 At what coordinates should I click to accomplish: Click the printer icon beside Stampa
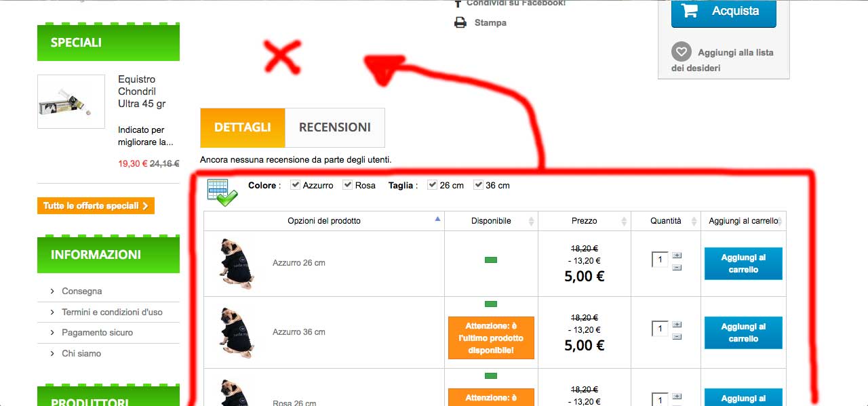click(460, 23)
